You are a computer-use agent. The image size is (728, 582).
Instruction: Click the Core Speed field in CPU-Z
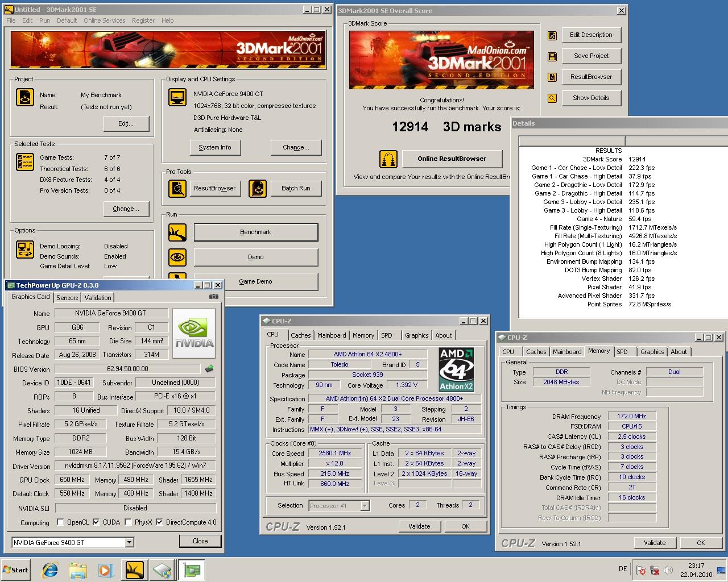[x=335, y=454]
